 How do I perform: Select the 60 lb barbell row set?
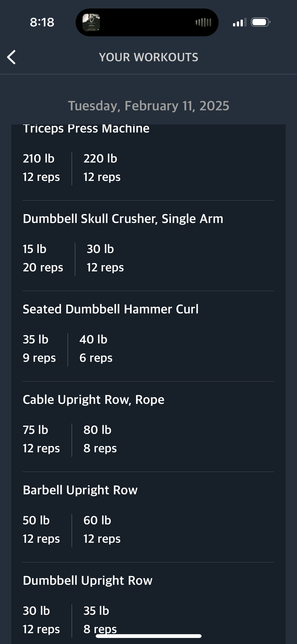[x=102, y=530]
